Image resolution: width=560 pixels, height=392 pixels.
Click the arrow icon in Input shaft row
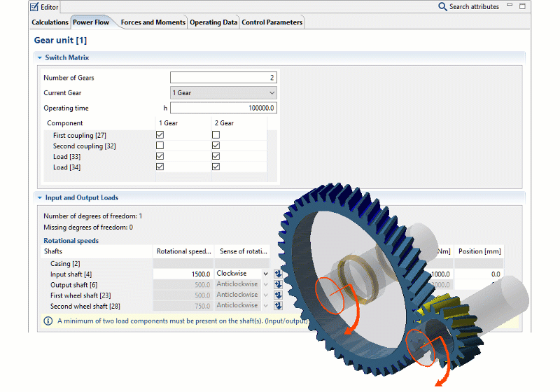[278, 274]
